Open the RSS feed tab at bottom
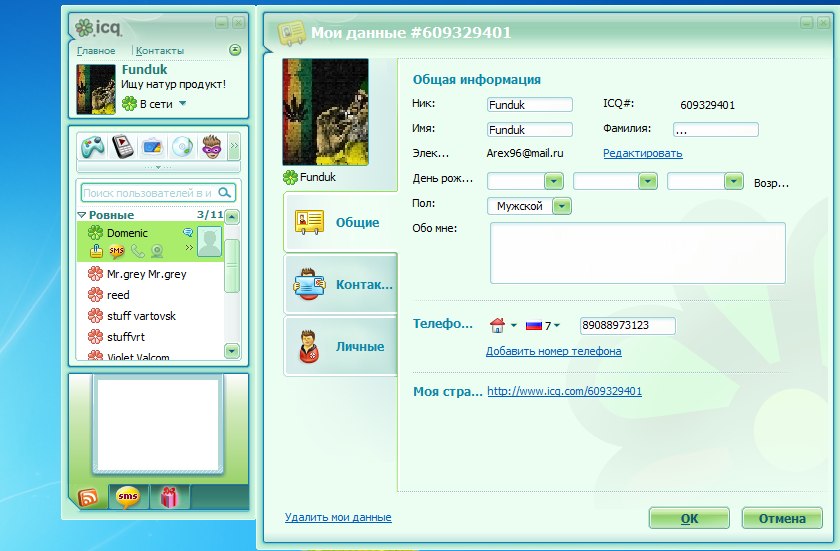This screenshot has width=840, height=551. point(88,497)
